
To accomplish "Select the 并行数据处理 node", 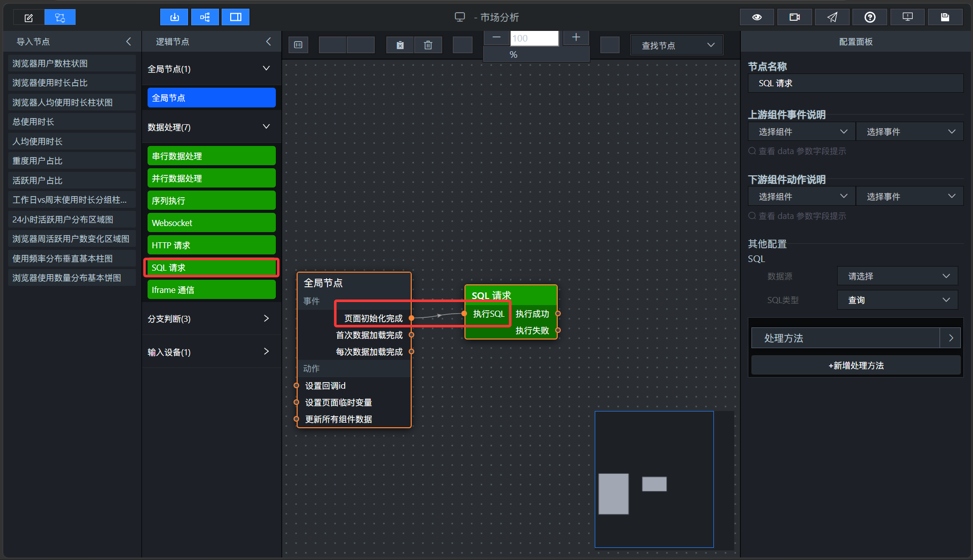I will (x=211, y=178).
